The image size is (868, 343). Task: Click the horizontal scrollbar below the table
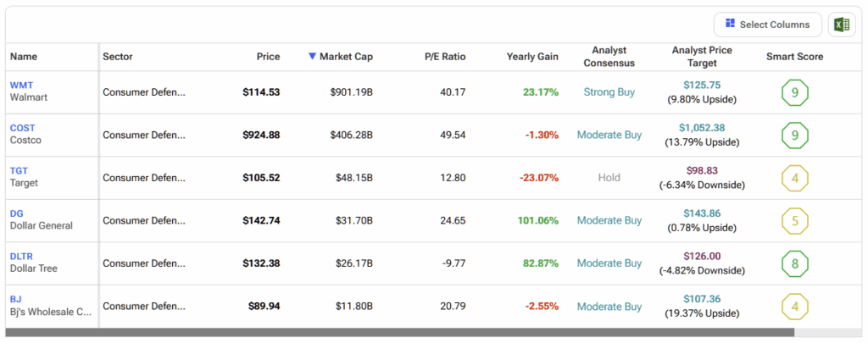tap(398, 333)
